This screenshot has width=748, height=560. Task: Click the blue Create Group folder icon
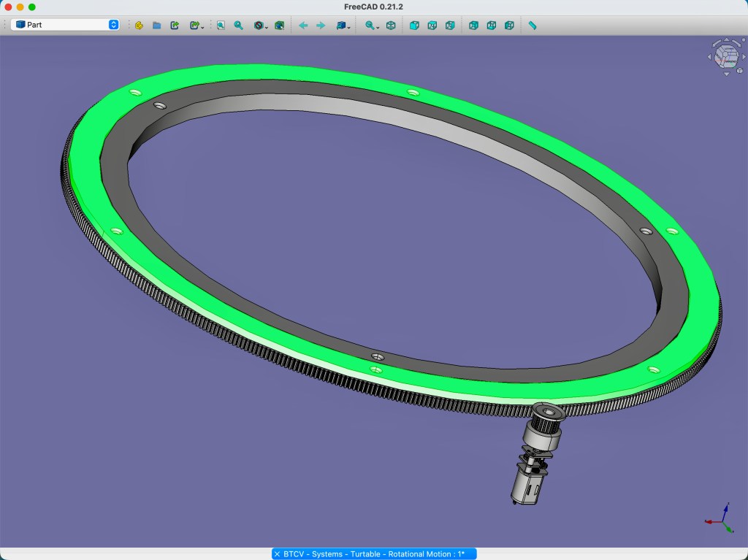[x=157, y=25]
